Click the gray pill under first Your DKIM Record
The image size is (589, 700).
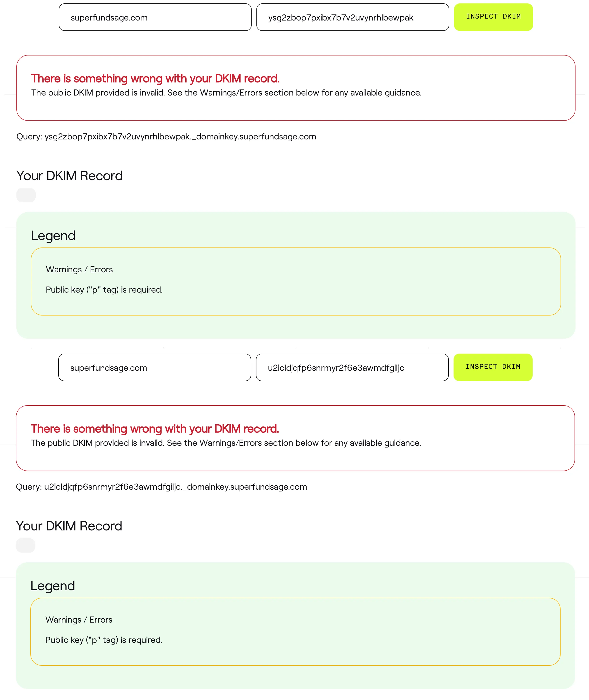click(x=26, y=195)
